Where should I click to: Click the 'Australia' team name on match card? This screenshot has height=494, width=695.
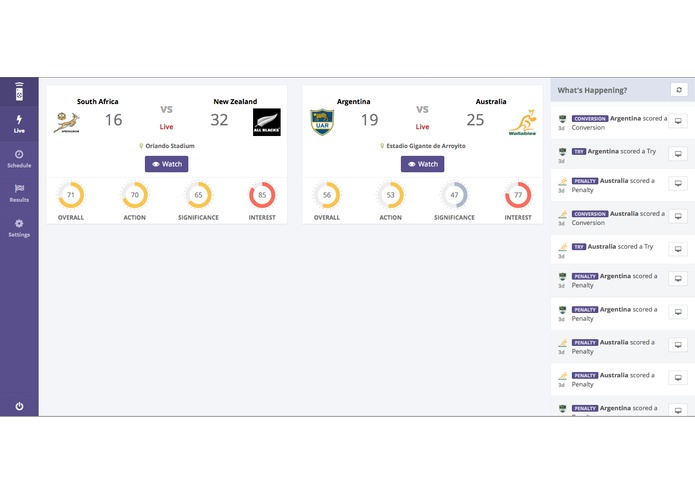pyautogui.click(x=491, y=101)
